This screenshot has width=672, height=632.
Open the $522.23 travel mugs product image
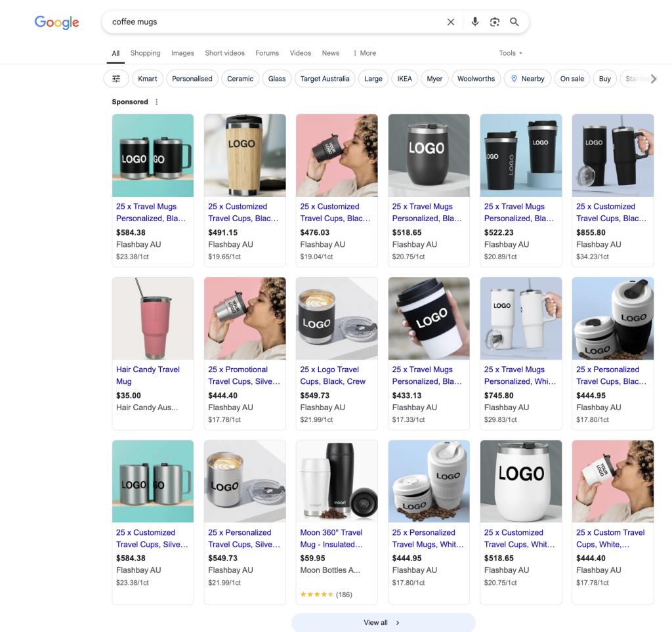521,156
